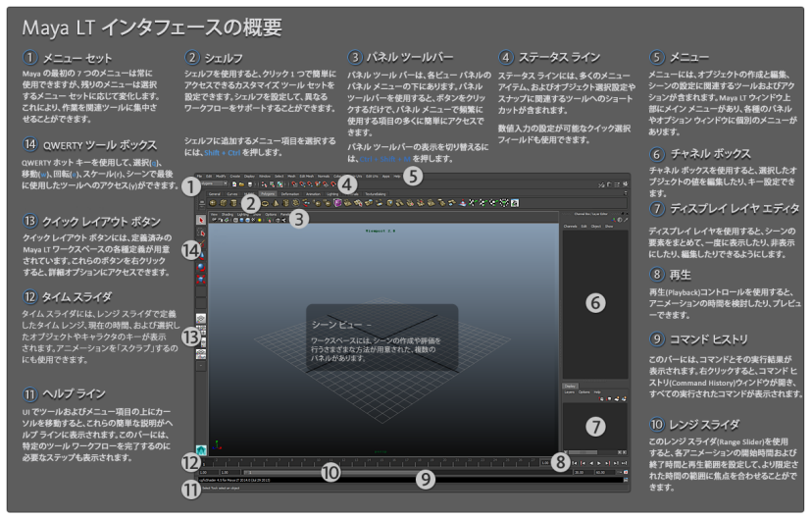Click the purple cube shelf icon
This screenshot has height=518, width=812.
[x=337, y=203]
